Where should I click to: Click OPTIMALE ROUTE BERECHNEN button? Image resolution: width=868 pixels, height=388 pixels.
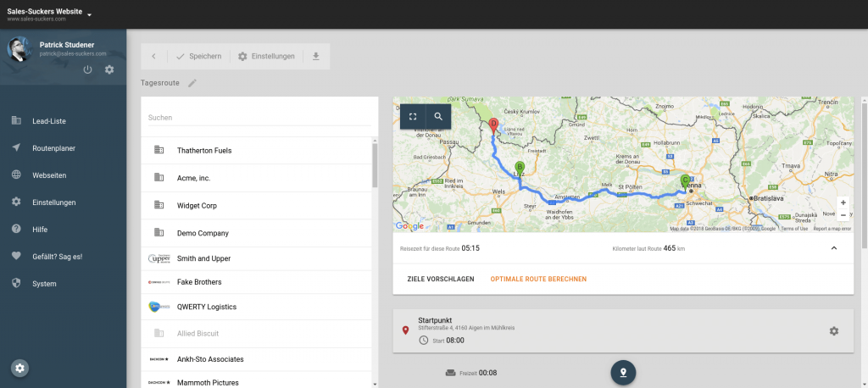(538, 279)
